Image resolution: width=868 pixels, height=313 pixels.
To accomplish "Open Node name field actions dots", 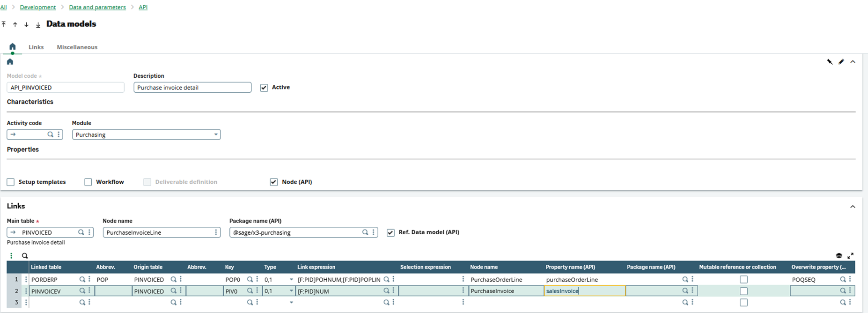I will [x=216, y=232].
